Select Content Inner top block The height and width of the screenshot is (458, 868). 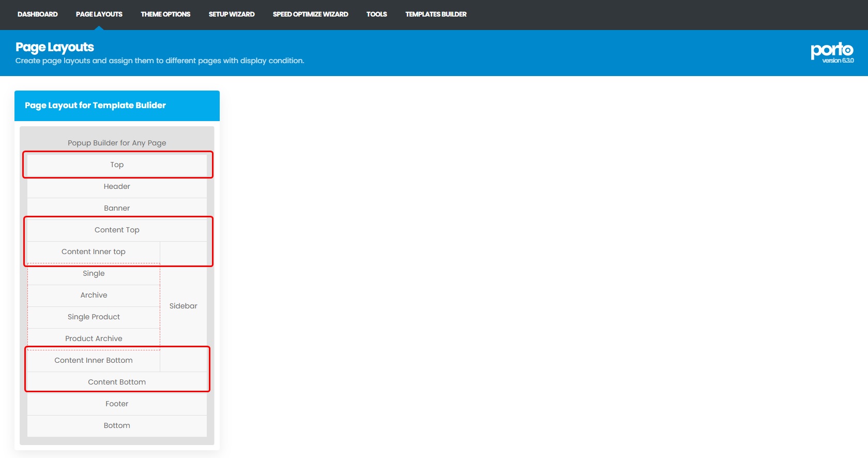94,252
